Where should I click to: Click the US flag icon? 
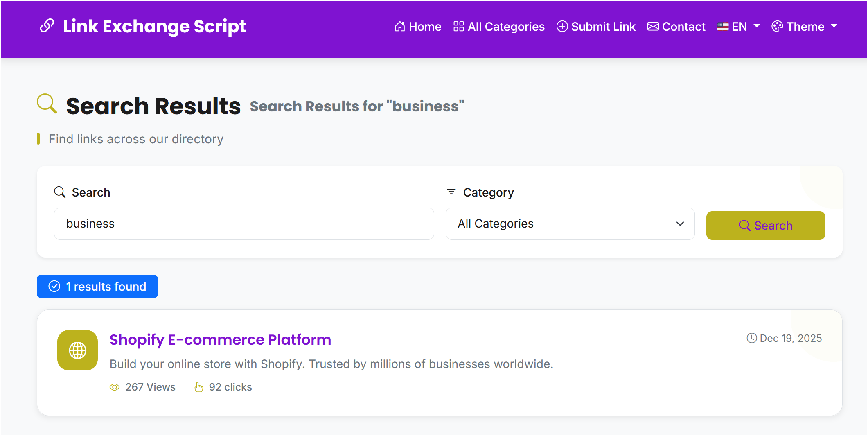723,27
